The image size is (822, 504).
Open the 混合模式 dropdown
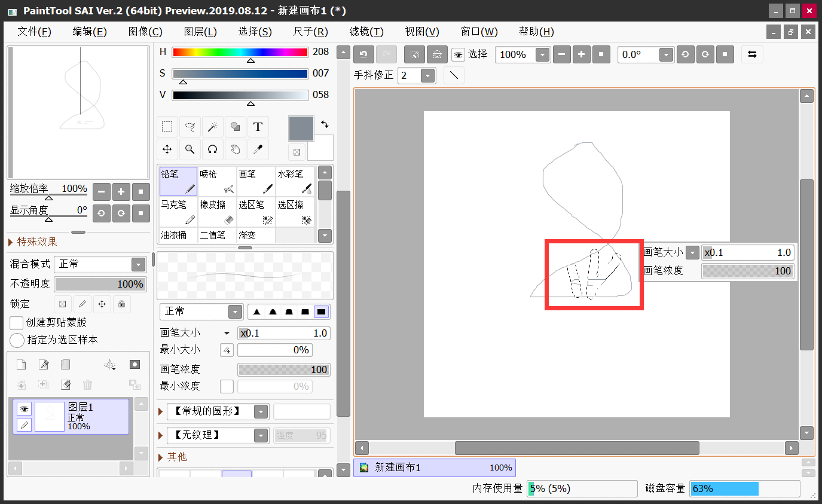point(138,264)
